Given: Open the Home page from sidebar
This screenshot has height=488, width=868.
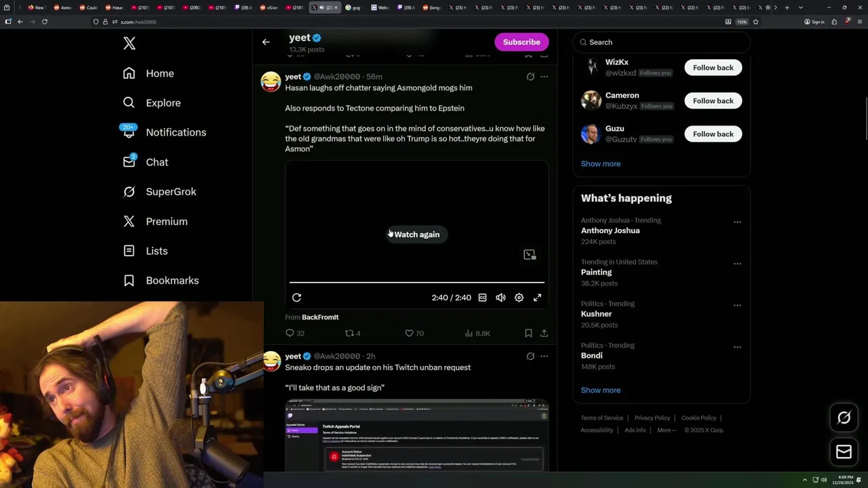Looking at the screenshot, I should pos(149,73).
